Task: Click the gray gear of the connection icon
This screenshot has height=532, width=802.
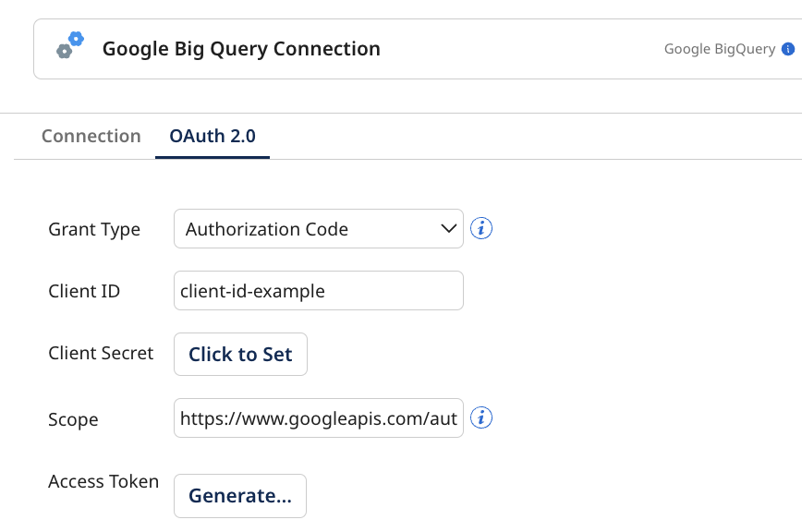Action: tap(65, 52)
